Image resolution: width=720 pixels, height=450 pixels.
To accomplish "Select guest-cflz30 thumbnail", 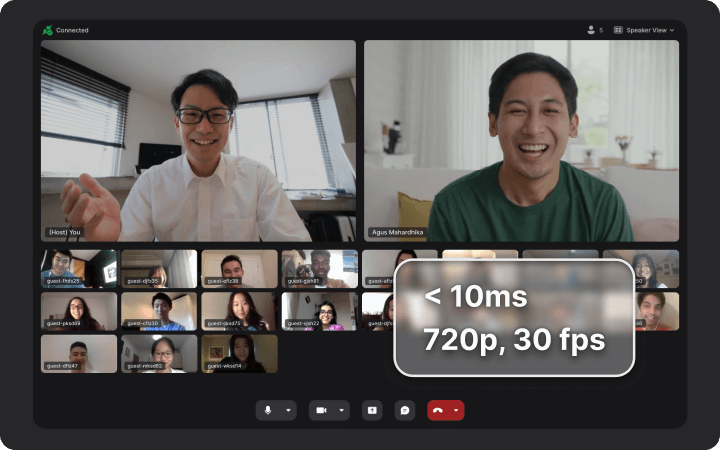I will click(159, 311).
